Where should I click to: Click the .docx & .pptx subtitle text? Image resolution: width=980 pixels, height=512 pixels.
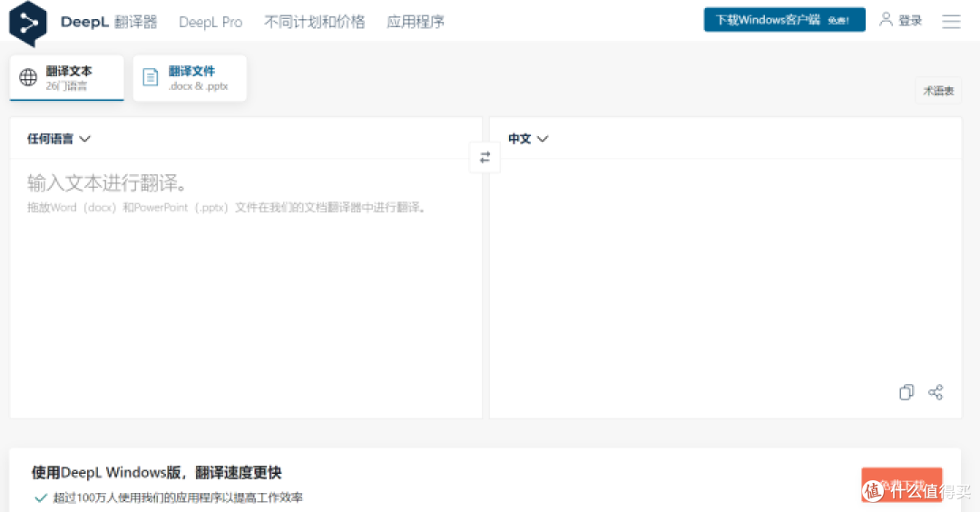(198, 85)
